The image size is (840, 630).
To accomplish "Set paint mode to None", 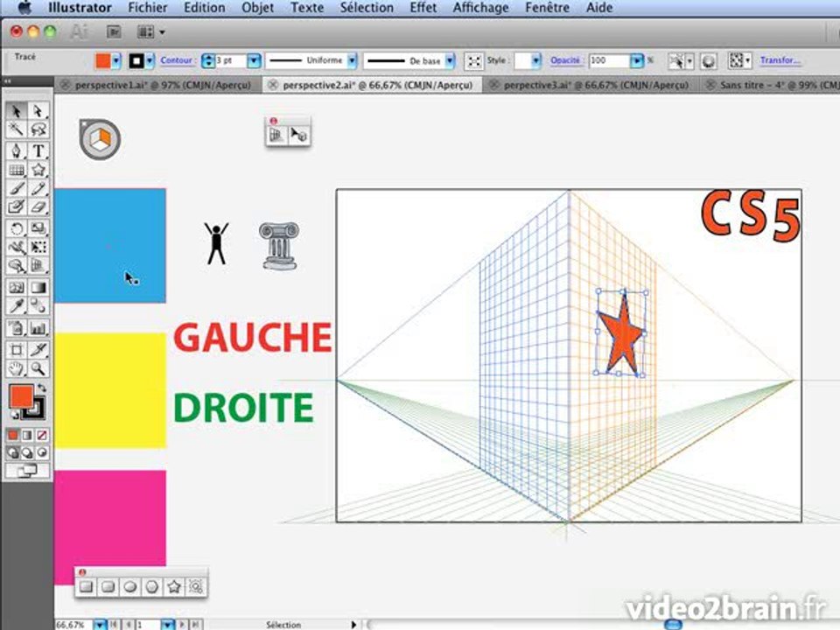I will tap(42, 435).
